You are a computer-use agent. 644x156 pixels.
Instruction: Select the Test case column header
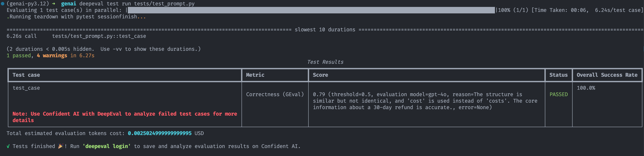pos(26,75)
